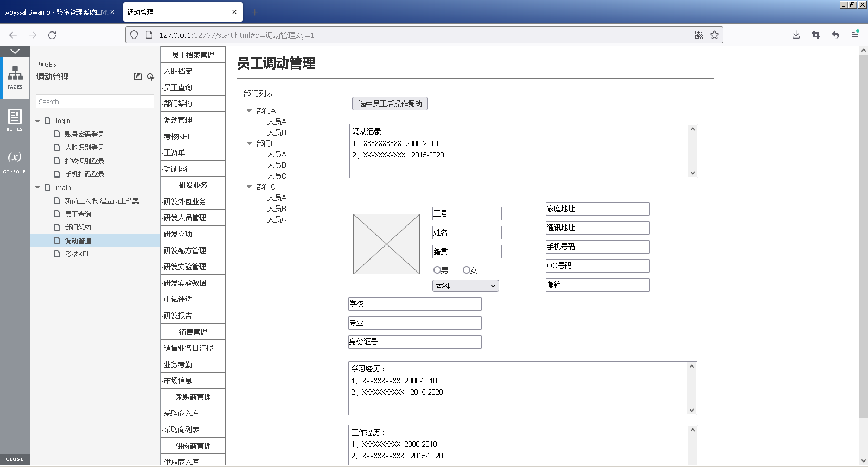Select the 女 radio button
Viewport: 868px width, 467px height.
coord(466,270)
